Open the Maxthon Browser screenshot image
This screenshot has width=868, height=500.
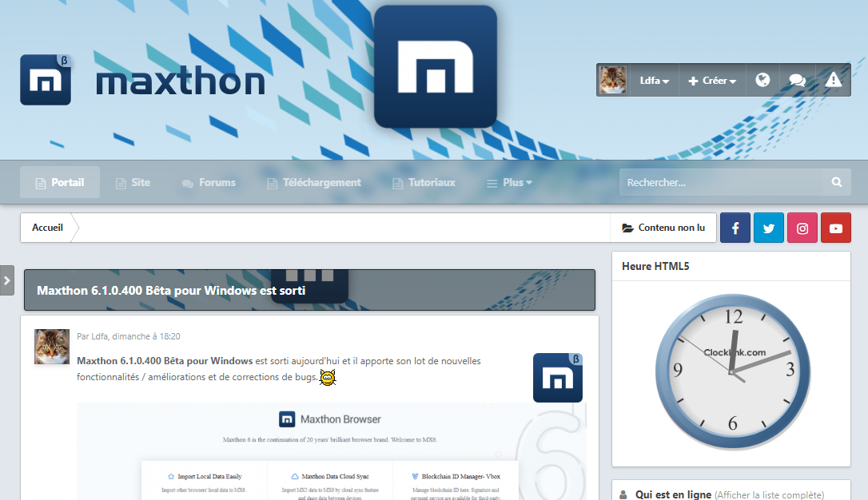coord(332,451)
